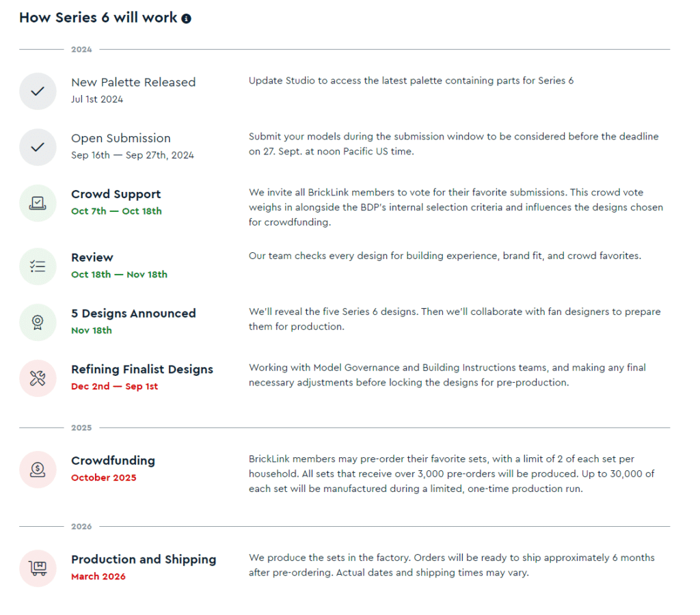
Task: Click the Review checklist icon
Action: pyautogui.click(x=38, y=266)
